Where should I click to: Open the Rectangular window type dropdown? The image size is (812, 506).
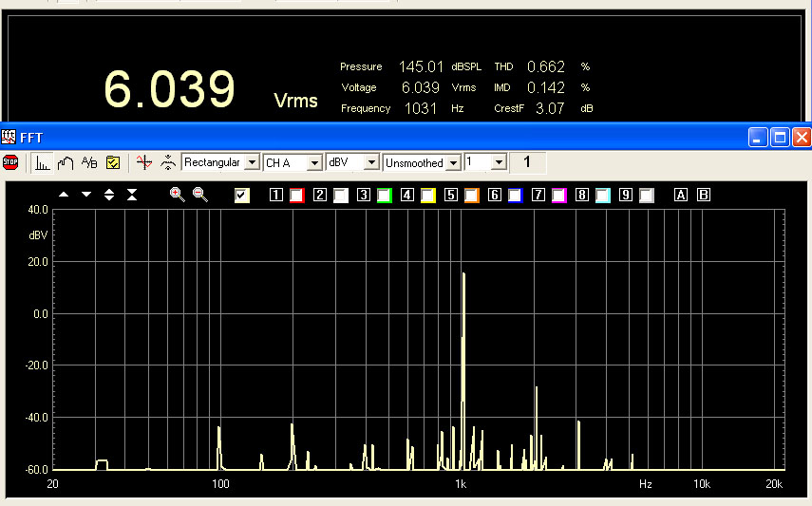click(252, 162)
